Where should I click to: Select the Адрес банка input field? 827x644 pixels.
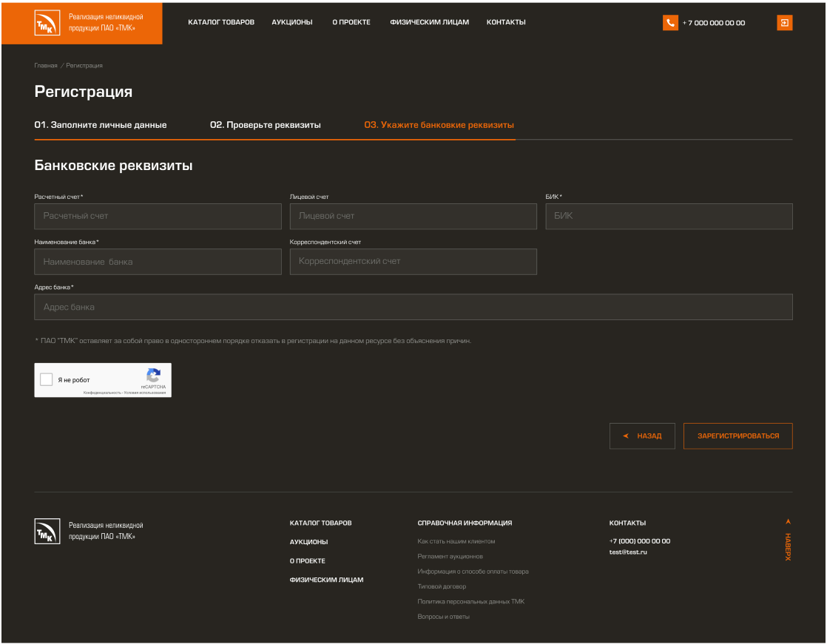click(413, 307)
